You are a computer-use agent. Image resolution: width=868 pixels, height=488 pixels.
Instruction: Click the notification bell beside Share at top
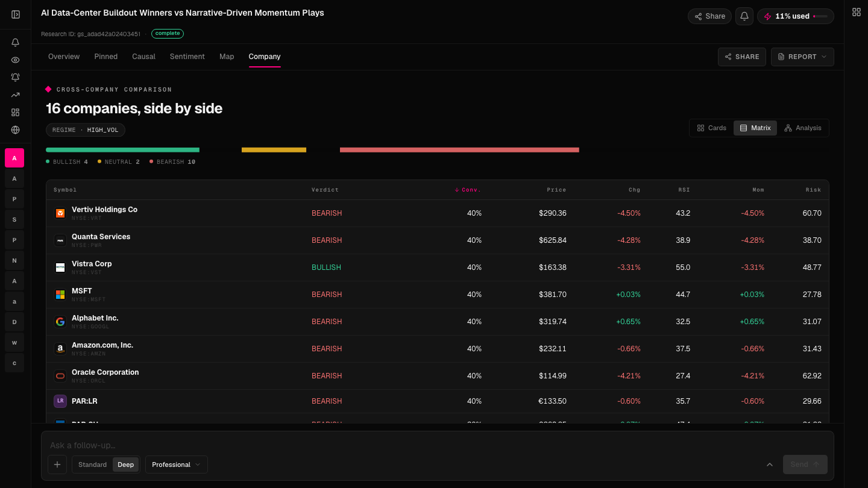[744, 16]
